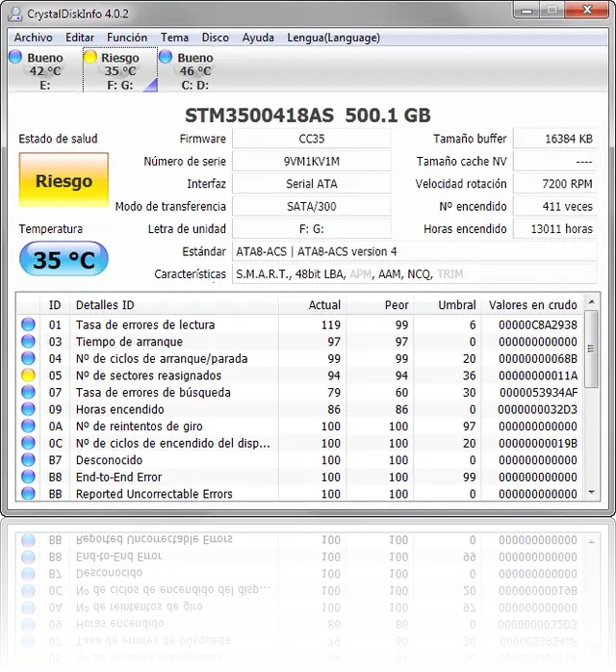Click the scrollbar up arrow in attribute list
The image size is (616, 672).
pyautogui.click(x=592, y=302)
